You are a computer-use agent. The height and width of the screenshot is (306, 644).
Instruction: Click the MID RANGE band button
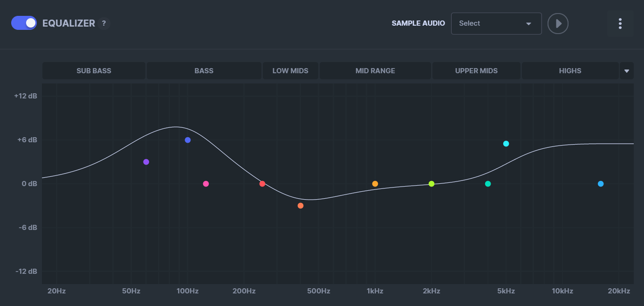[x=375, y=71]
